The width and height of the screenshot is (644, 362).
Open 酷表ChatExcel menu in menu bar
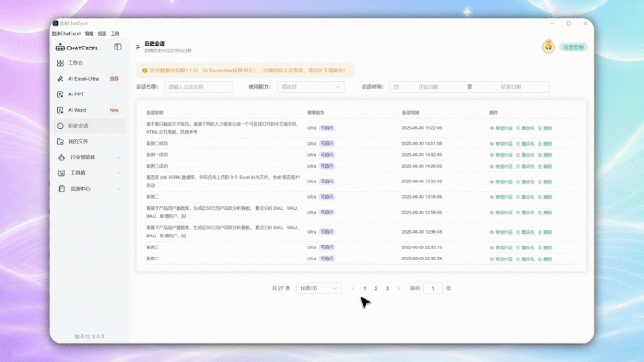click(66, 34)
